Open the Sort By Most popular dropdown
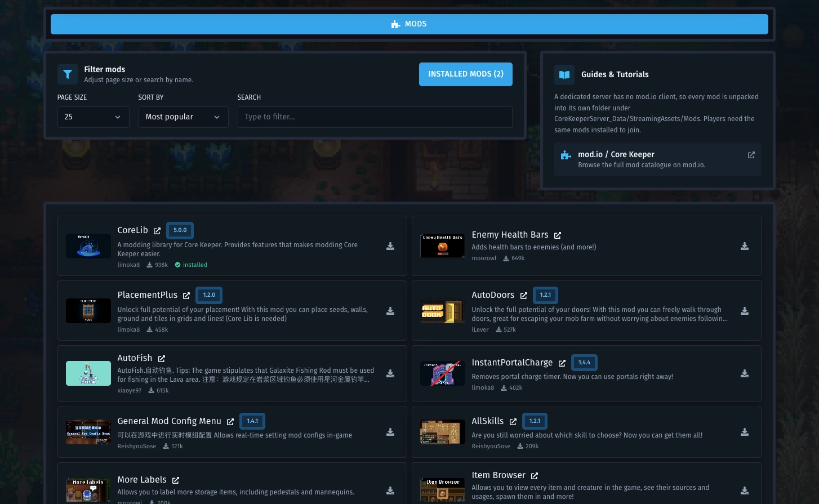Viewport: 819px width, 504px height. coord(184,117)
